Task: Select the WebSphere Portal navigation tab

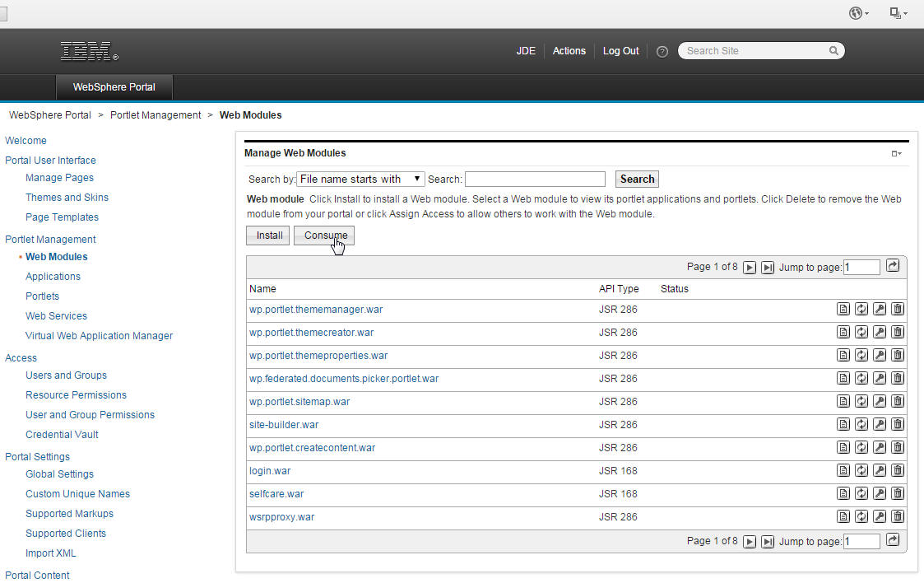Action: [114, 87]
